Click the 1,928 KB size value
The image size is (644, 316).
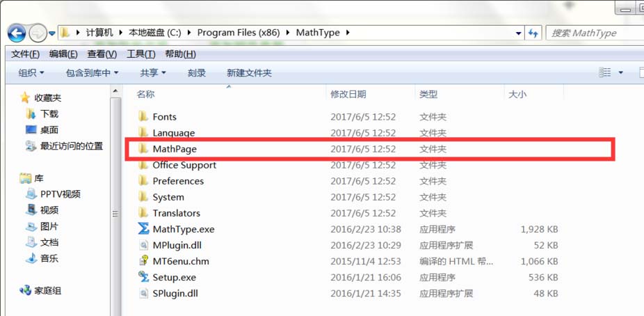pos(539,229)
